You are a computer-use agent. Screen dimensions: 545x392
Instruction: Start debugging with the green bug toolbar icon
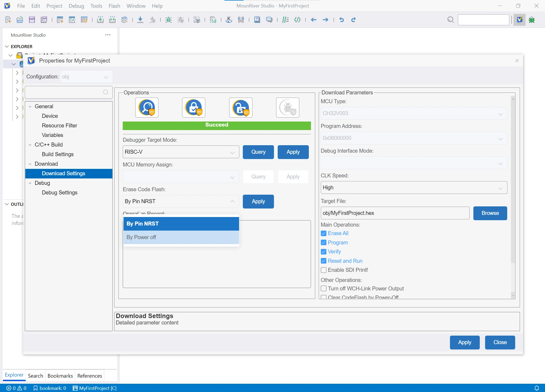point(168,20)
